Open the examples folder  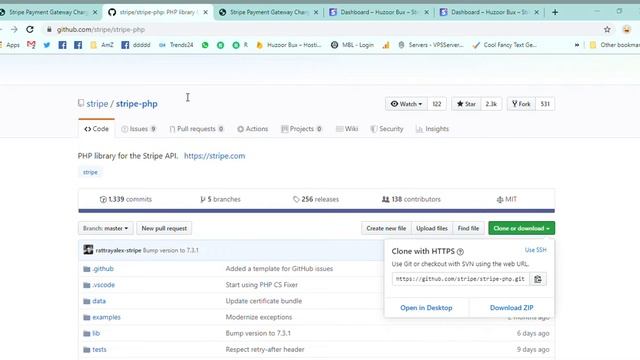106,317
